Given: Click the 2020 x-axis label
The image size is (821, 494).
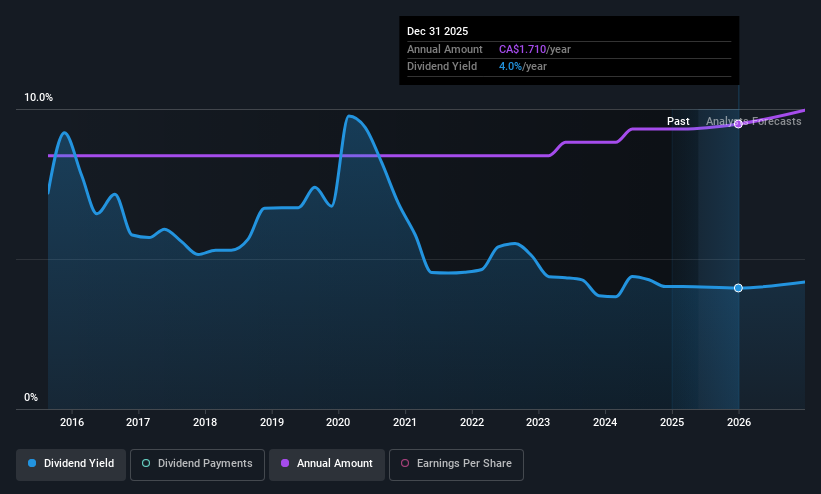Looking at the screenshot, I should (338, 422).
